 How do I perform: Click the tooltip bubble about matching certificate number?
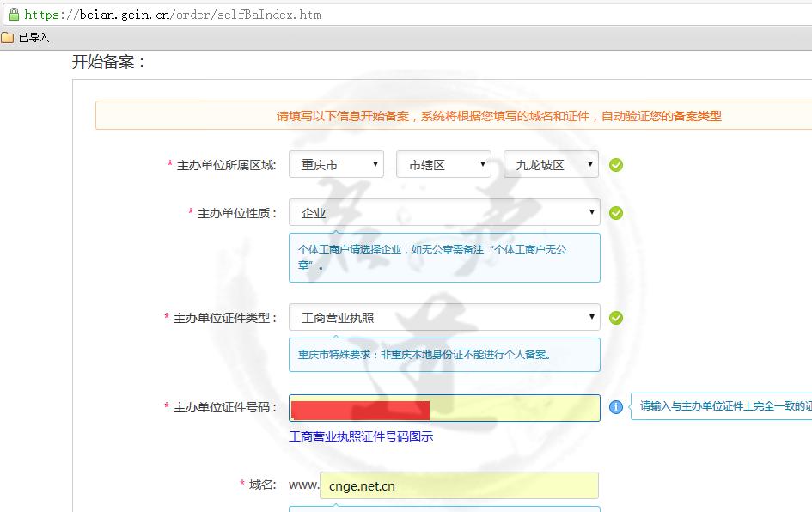tap(720, 408)
